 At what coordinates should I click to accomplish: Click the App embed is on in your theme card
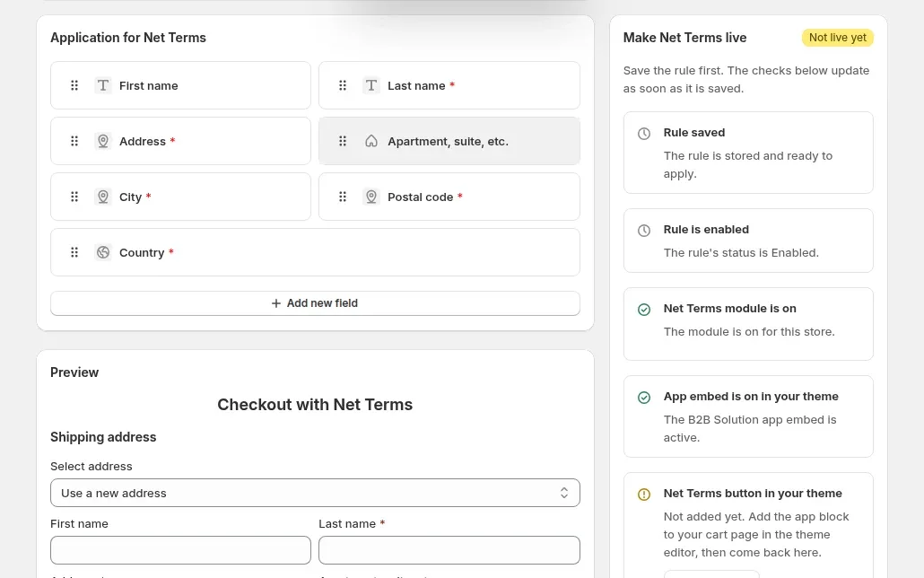point(748,416)
